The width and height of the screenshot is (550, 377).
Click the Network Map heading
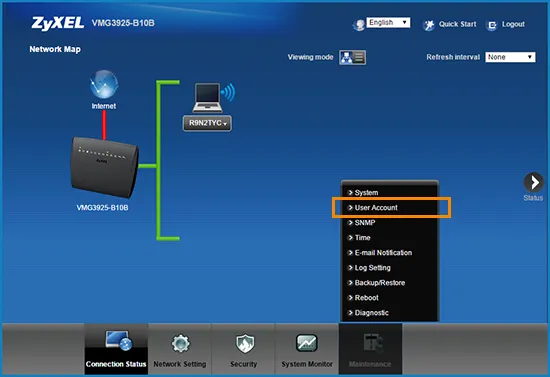coord(55,49)
